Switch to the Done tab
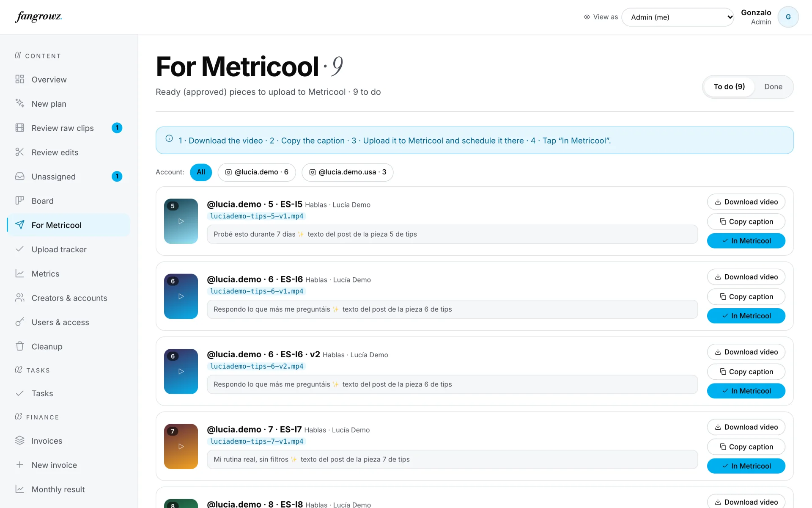Image resolution: width=812 pixels, height=508 pixels. tap(773, 87)
